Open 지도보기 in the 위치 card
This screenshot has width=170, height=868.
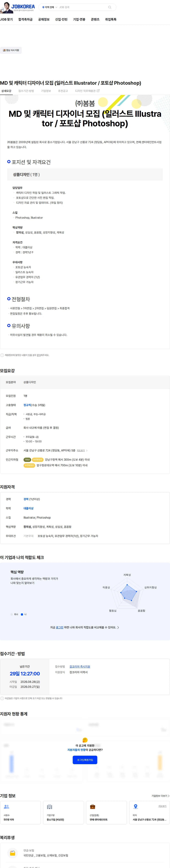[162, 806]
